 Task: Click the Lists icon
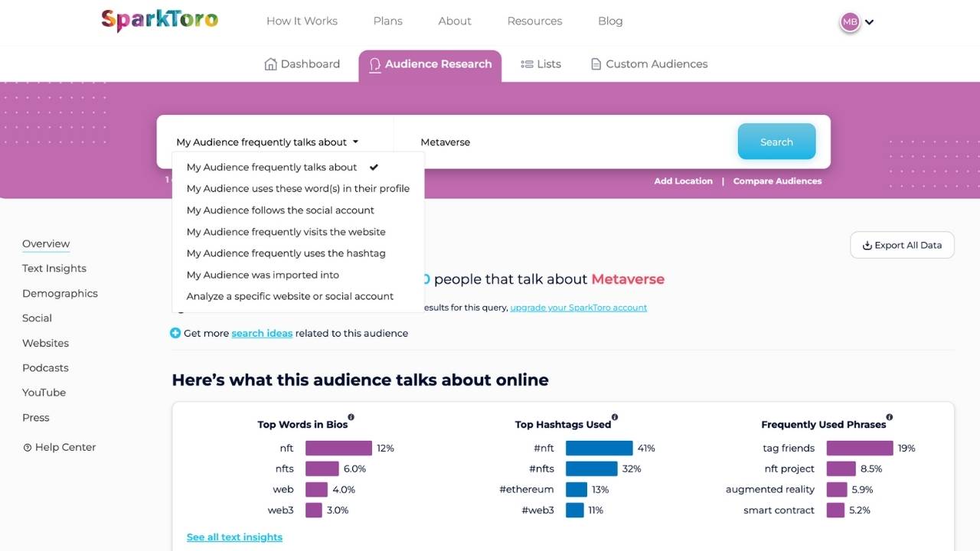click(x=527, y=64)
